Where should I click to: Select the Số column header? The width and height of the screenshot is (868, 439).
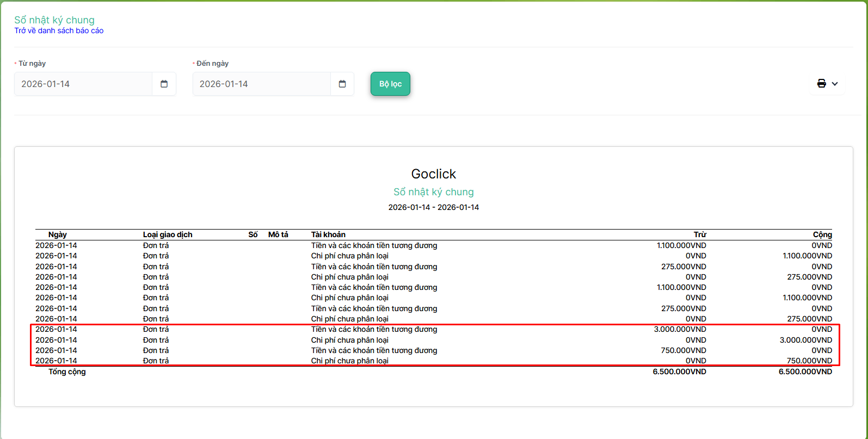coord(253,234)
